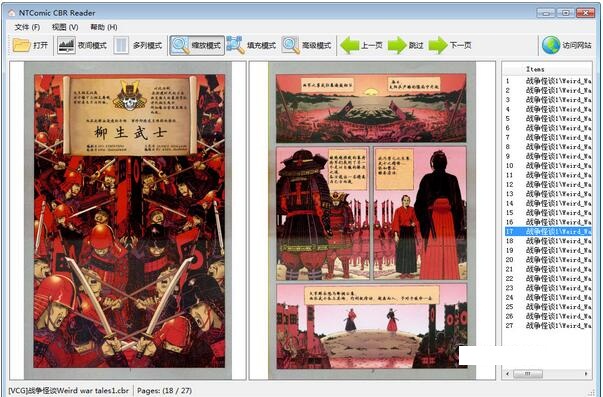
Task: Click the 访问网站 label
Action: 577,45
